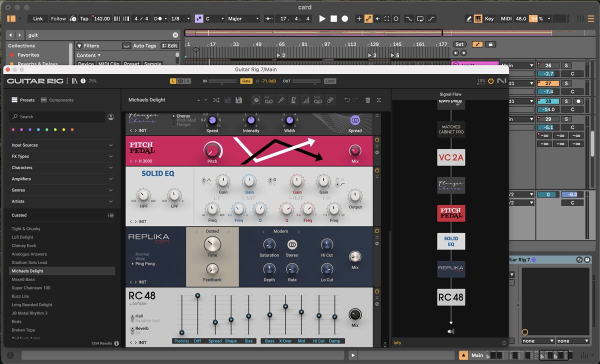Click the Guitar Rig preset Search field
Viewport: 600px width, 364px height.
click(x=57, y=116)
